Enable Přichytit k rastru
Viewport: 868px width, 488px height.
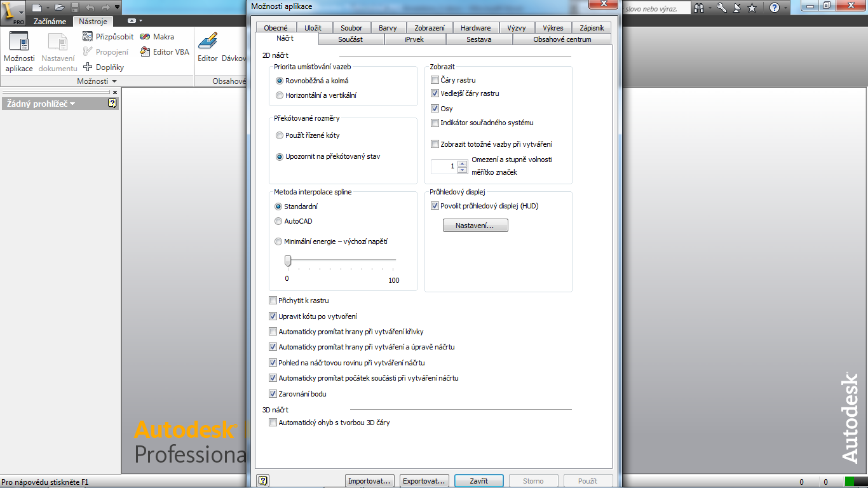[273, 301]
